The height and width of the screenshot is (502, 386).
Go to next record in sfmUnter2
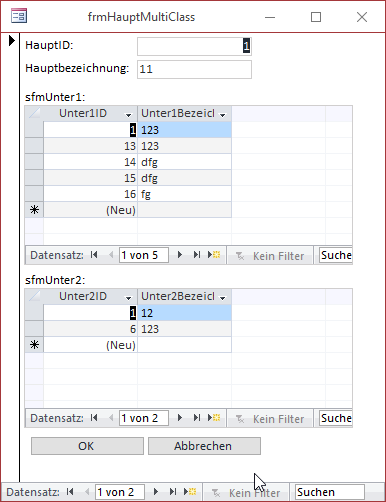pyautogui.click(x=180, y=418)
